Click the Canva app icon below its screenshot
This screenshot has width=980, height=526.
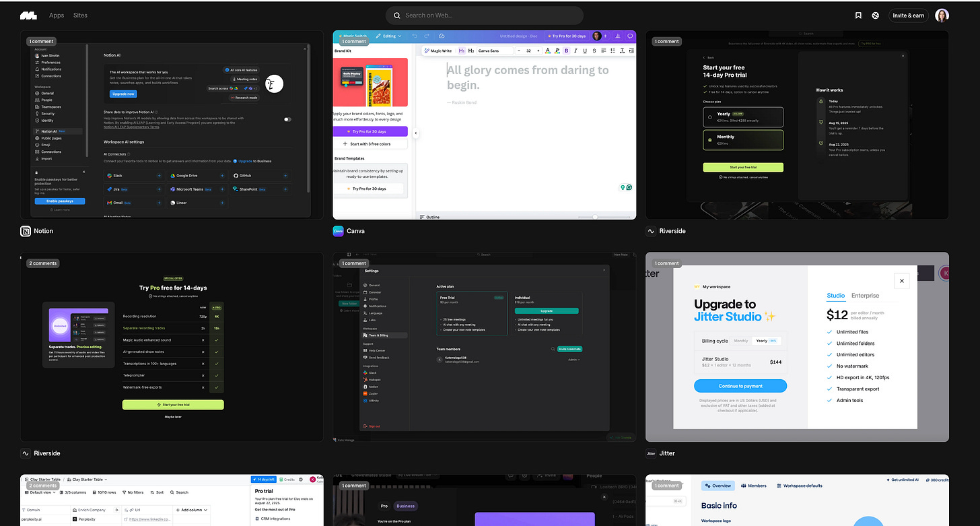(x=339, y=231)
